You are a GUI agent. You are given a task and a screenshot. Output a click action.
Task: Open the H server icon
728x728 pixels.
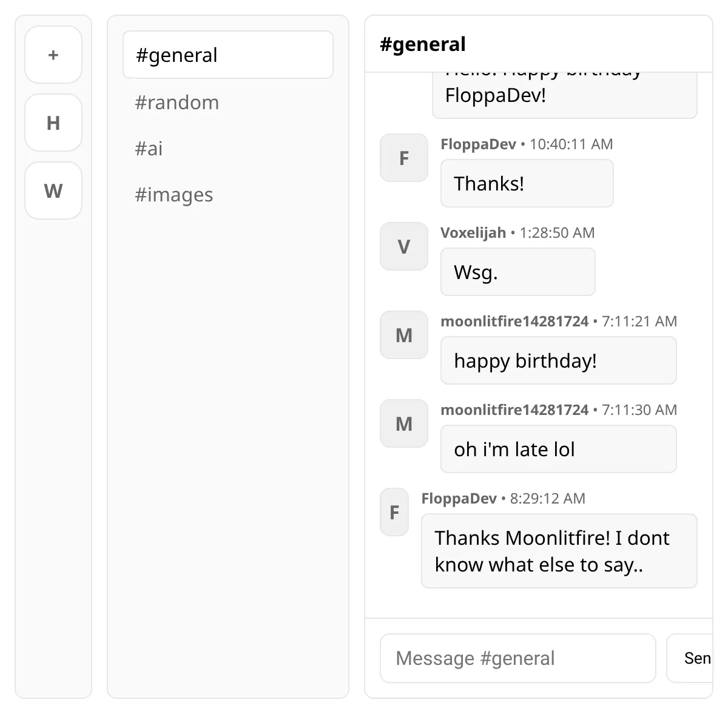point(53,123)
